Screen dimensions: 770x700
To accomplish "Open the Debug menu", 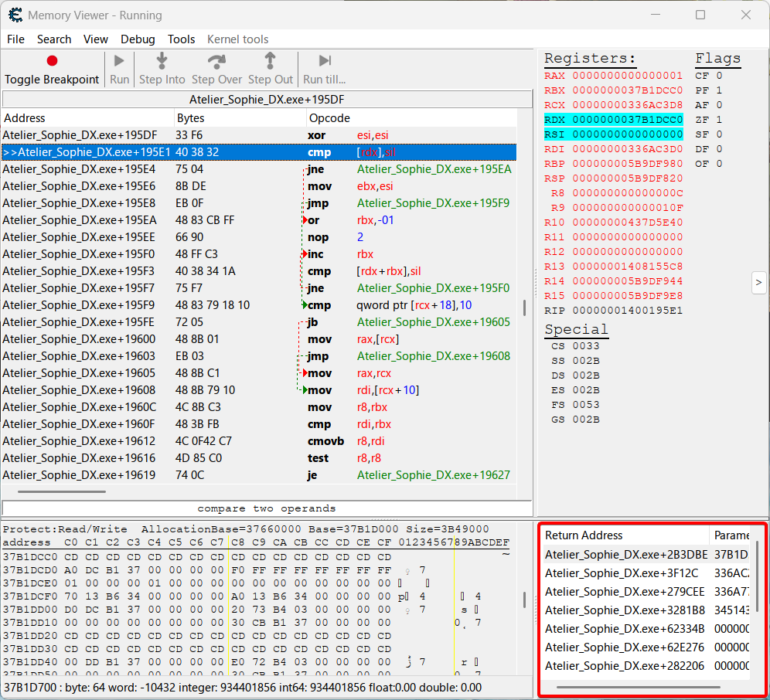I will click(x=138, y=39).
